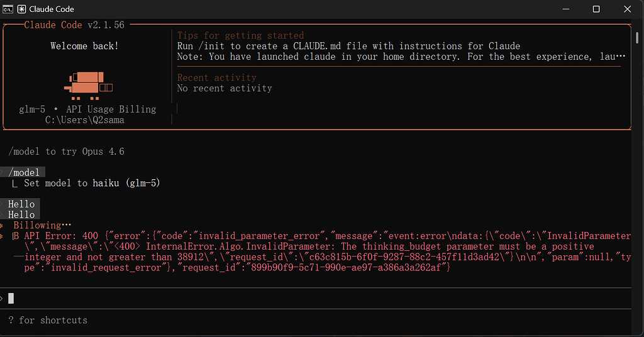
Task: Maximize the Claude Code window
Action: click(596, 9)
